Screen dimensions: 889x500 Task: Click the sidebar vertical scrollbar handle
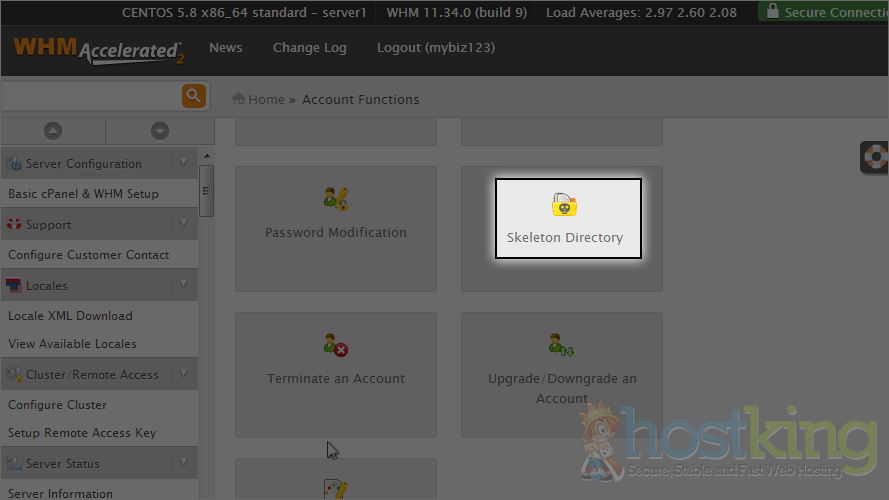click(x=206, y=190)
